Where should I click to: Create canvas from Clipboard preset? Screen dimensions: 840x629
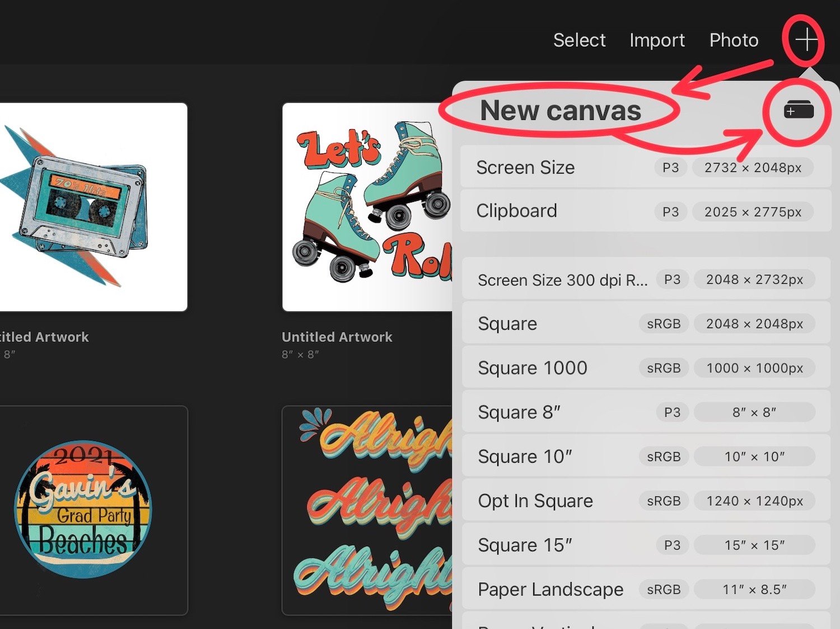pyautogui.click(x=644, y=211)
